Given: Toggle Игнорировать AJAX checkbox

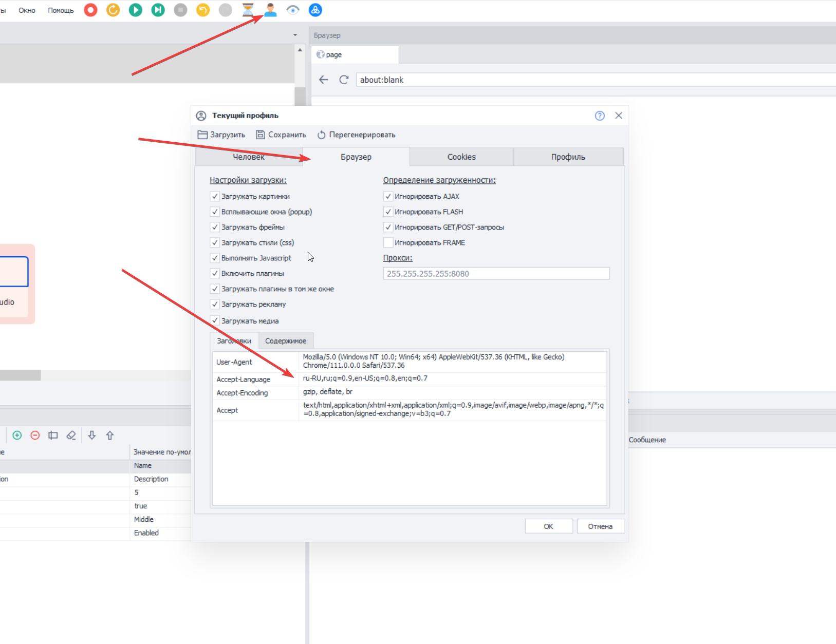Looking at the screenshot, I should click(x=388, y=196).
